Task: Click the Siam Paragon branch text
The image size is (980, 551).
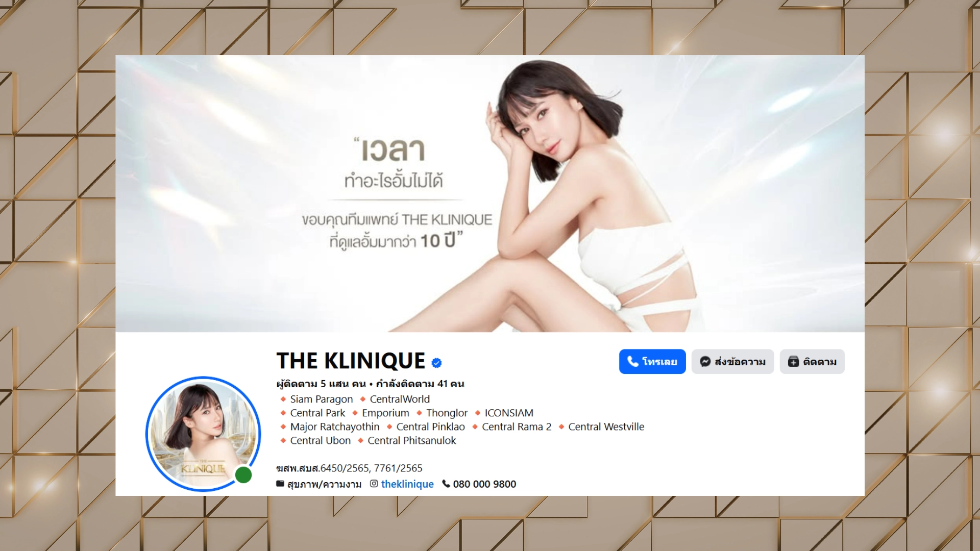Action: pos(322,399)
